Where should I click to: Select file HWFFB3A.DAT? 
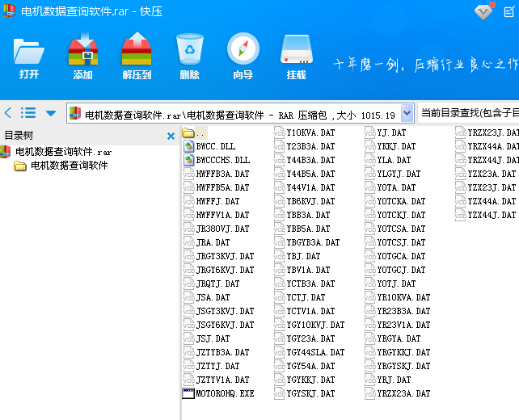click(216, 174)
